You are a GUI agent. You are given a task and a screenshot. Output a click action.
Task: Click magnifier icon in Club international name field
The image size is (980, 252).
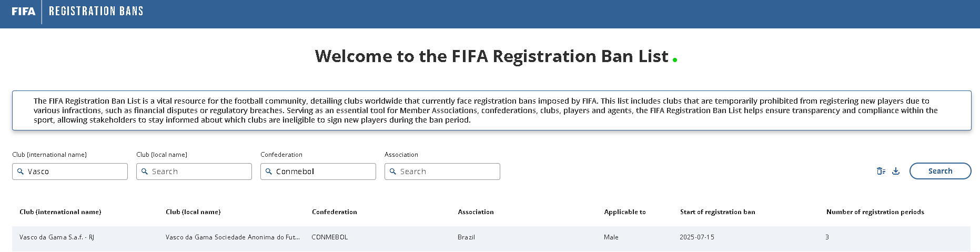(21, 172)
